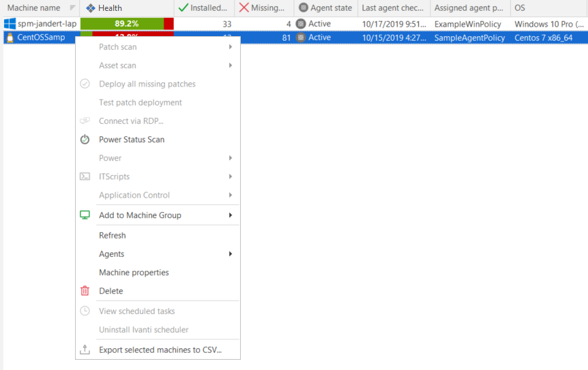
Task: Click Connect via RDP entry
Action: coord(158,121)
